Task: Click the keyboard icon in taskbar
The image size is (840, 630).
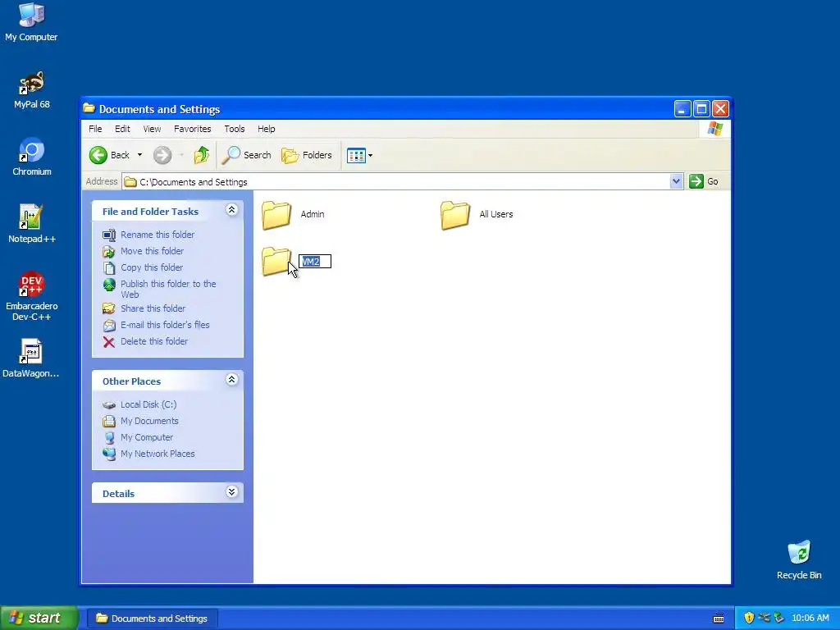Action: pos(719,619)
